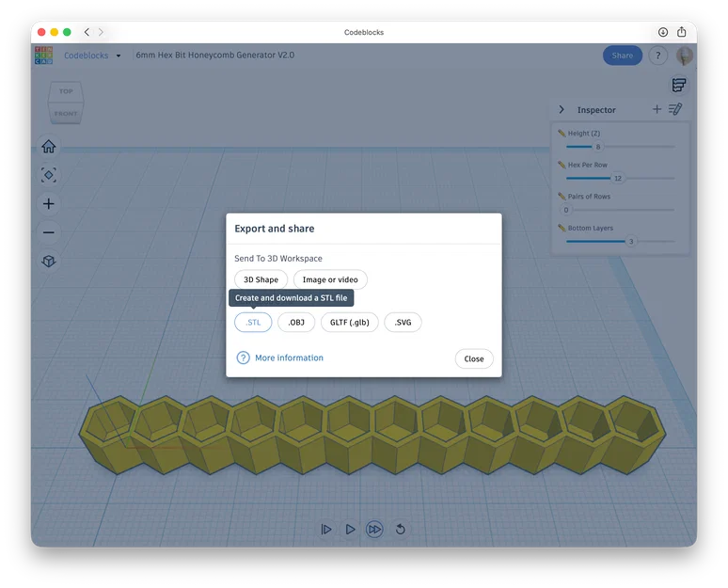Screen dimensions: 728x588
Task: Click the Inspector panel title
Action: tap(596, 110)
